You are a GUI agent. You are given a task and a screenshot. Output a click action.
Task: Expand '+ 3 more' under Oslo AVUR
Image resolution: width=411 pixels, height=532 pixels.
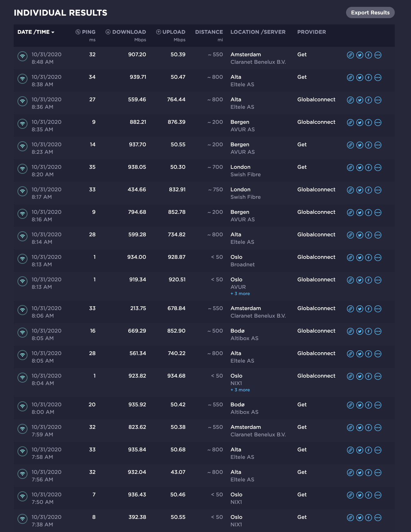click(240, 294)
